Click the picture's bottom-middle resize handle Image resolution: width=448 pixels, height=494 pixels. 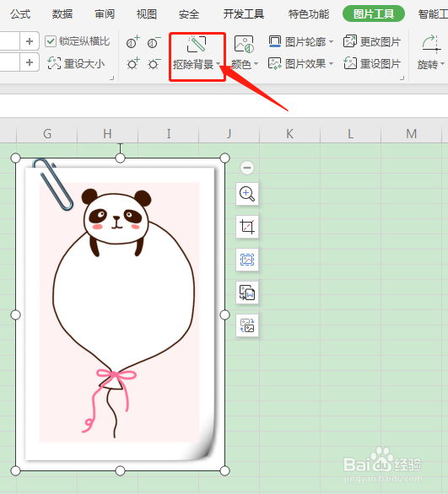(120, 471)
